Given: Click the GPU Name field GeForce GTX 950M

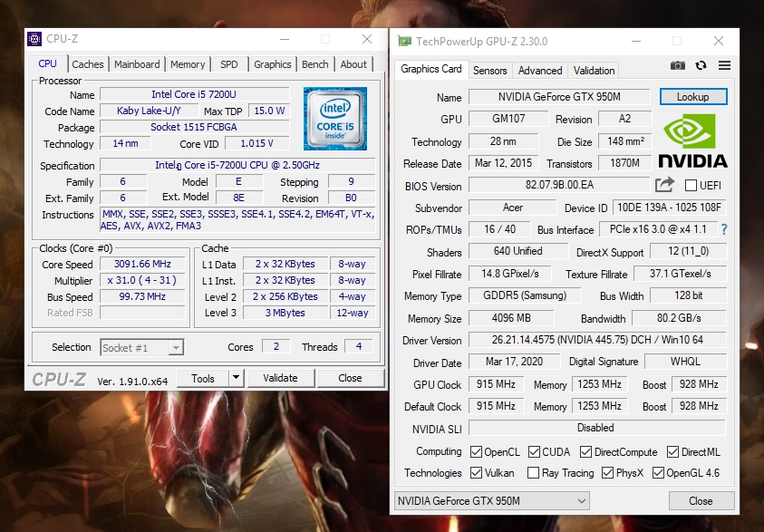Looking at the screenshot, I should pos(559,96).
